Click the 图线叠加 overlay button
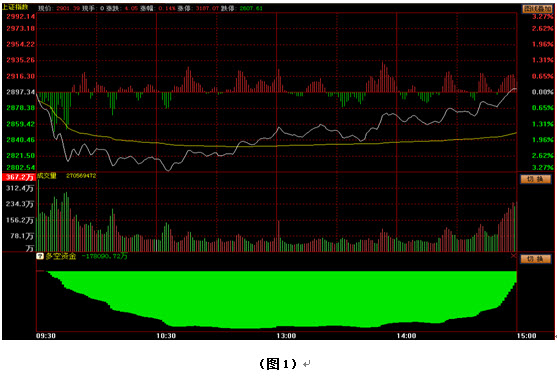557x381 pixels. pos(537,9)
